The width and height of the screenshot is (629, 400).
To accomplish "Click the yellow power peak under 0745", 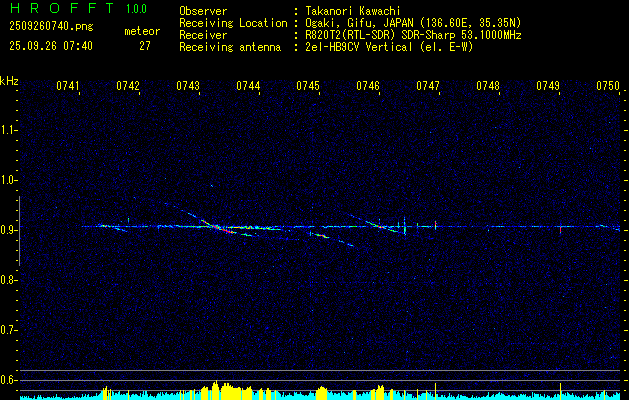I will [x=321, y=393].
